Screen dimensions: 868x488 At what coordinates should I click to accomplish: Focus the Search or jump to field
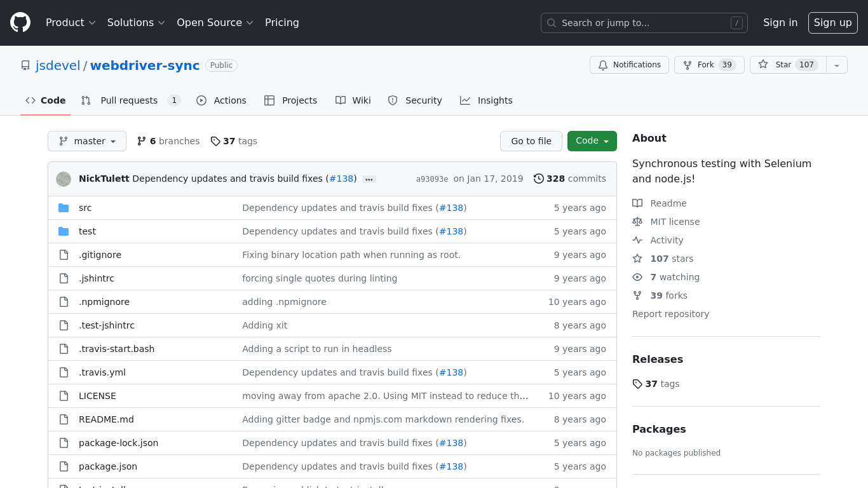(x=644, y=23)
